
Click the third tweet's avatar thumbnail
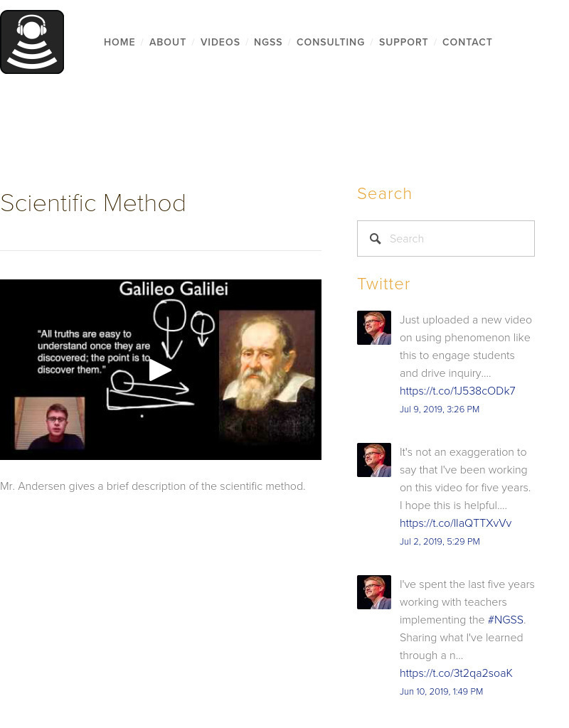pyautogui.click(x=373, y=592)
